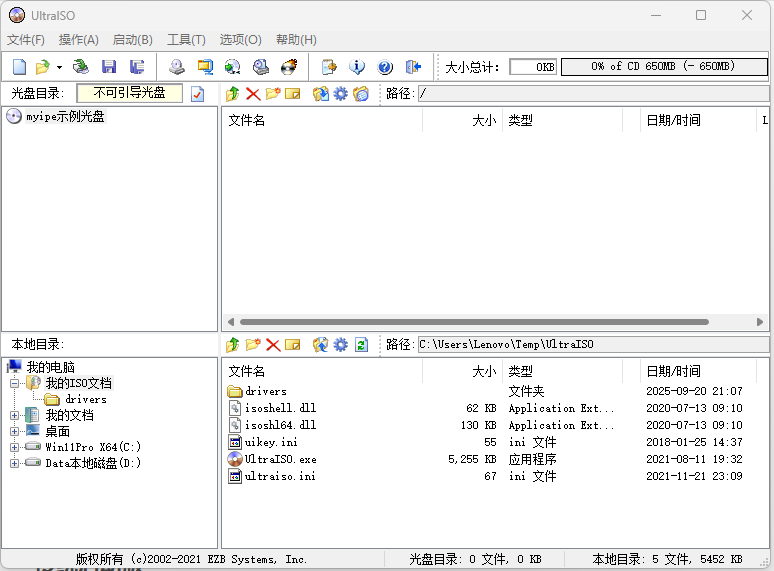Open properties gear in the 本地目录 toolbar
The width and height of the screenshot is (774, 571).
coord(341,344)
